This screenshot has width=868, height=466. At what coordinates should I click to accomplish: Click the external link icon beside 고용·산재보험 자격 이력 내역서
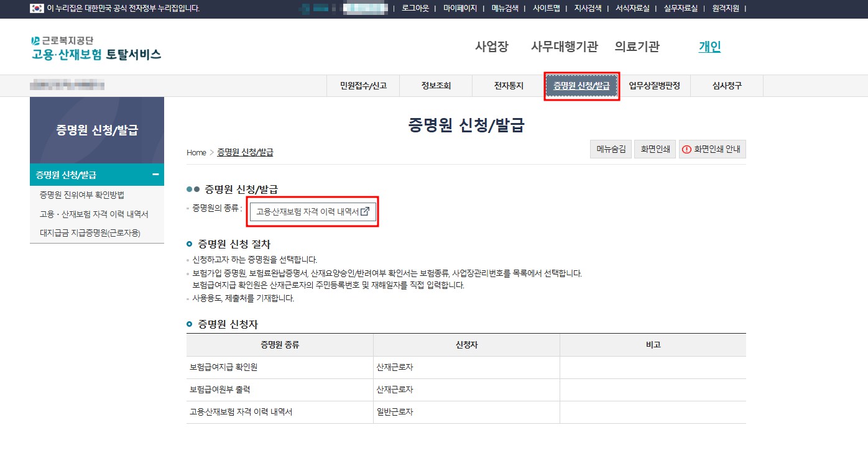(x=366, y=211)
